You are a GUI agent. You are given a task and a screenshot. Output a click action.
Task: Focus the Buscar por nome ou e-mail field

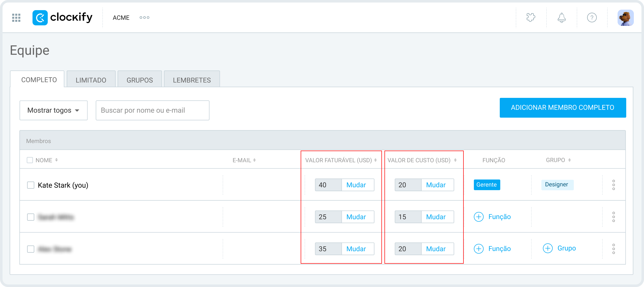click(152, 110)
